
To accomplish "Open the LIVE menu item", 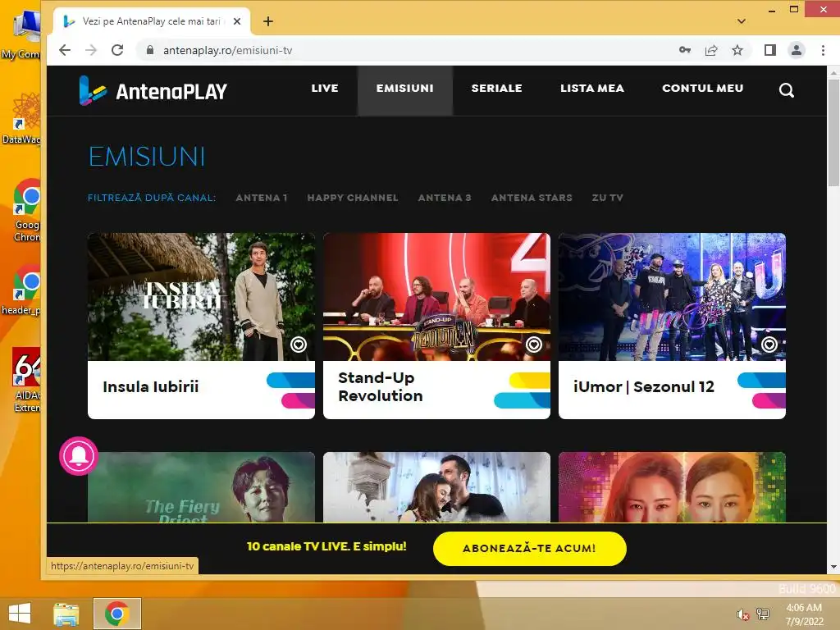I will coord(325,89).
